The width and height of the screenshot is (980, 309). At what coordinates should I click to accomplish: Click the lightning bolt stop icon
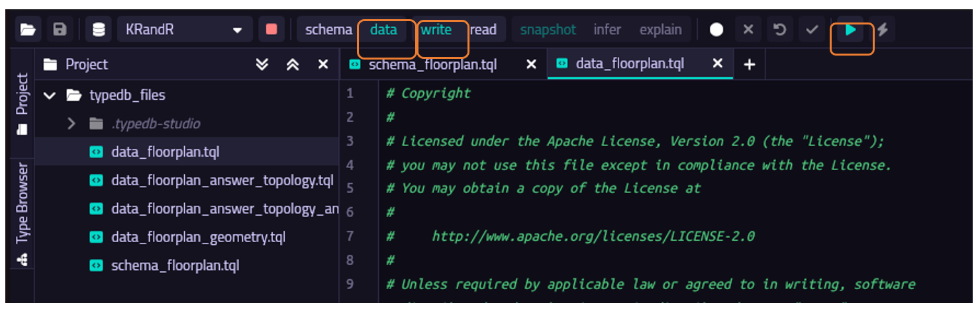click(882, 30)
